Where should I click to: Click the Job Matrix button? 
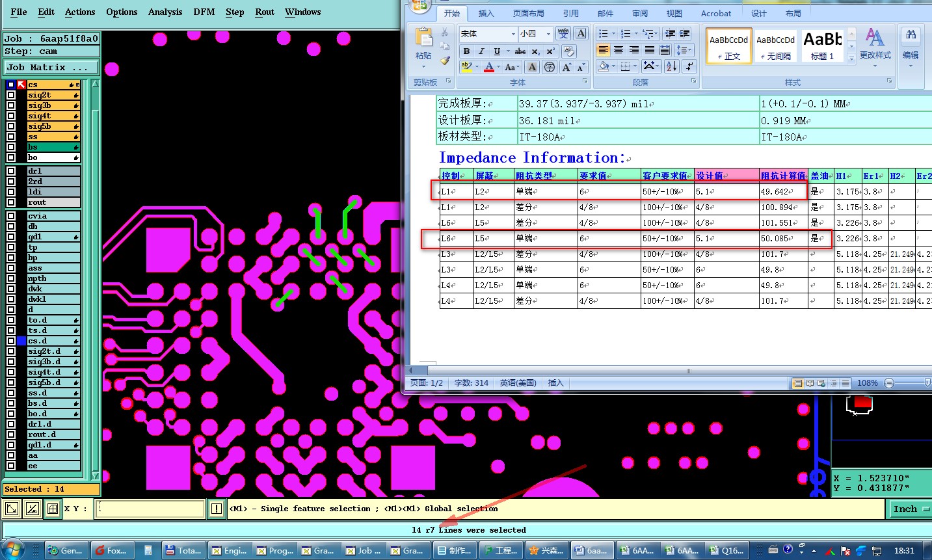point(51,67)
